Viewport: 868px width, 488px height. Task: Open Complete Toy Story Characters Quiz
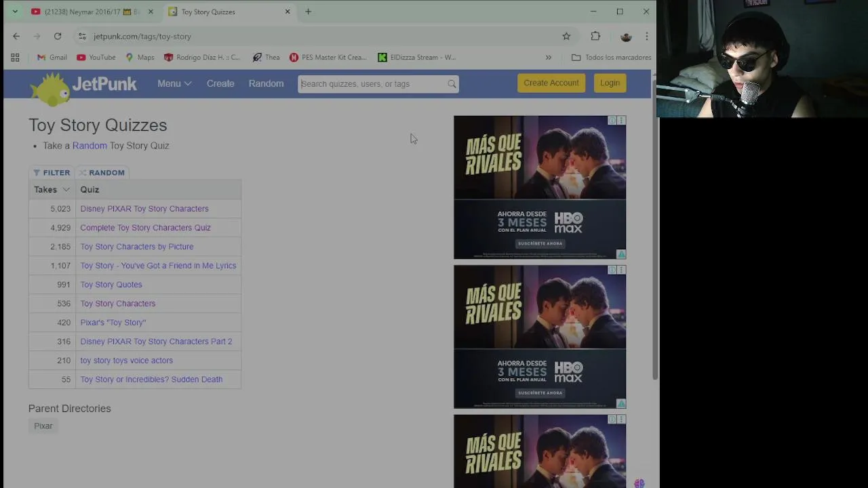tap(145, 228)
